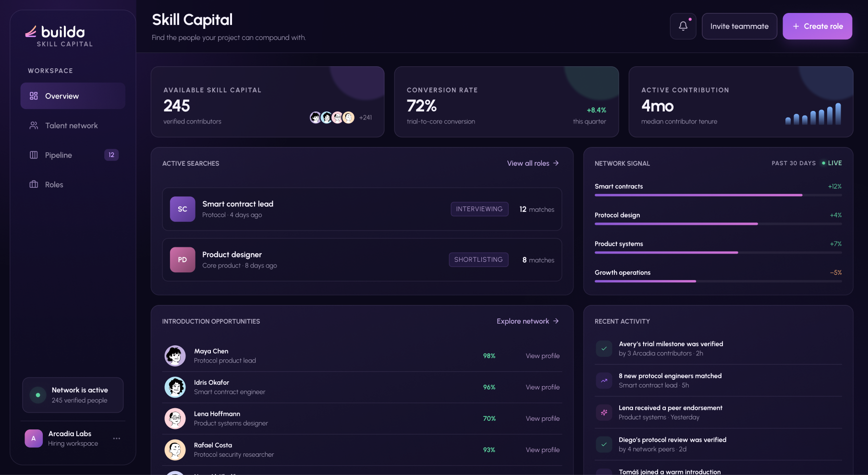This screenshot has height=475, width=868.
Task: Click Smart contracts signal bar
Action: click(718, 195)
